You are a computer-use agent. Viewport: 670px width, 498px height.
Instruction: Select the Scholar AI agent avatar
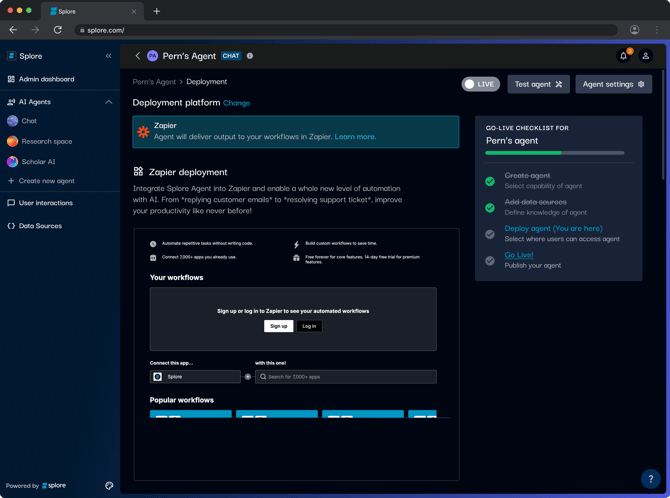[12, 162]
